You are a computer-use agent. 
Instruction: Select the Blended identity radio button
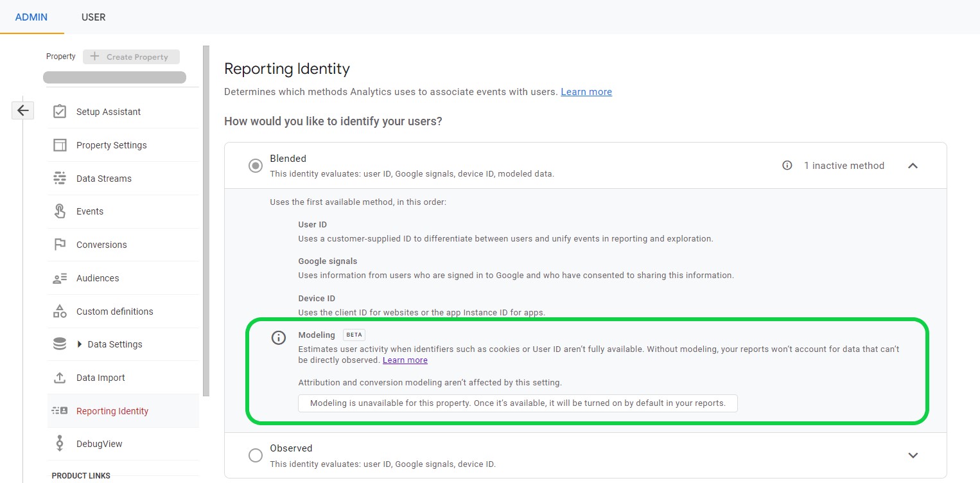coord(256,166)
